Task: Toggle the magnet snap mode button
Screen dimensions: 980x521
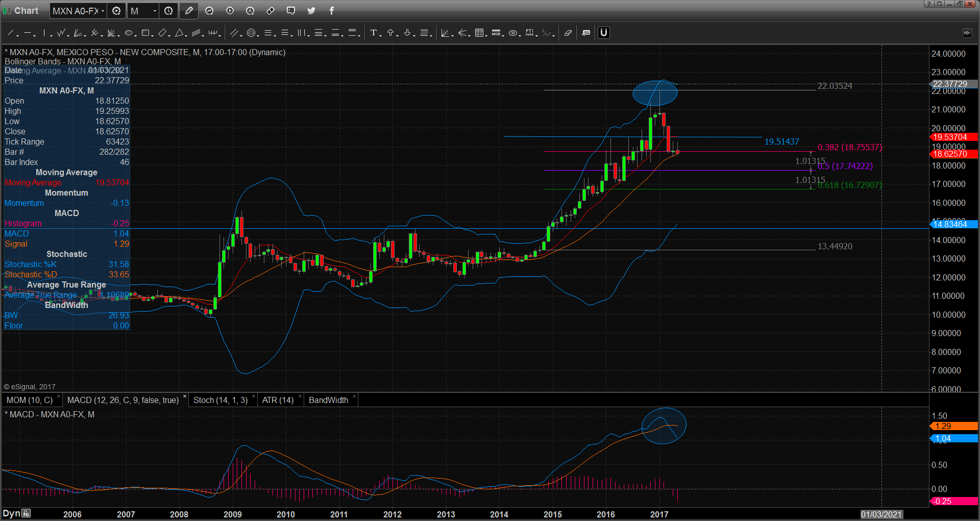Action: point(604,33)
